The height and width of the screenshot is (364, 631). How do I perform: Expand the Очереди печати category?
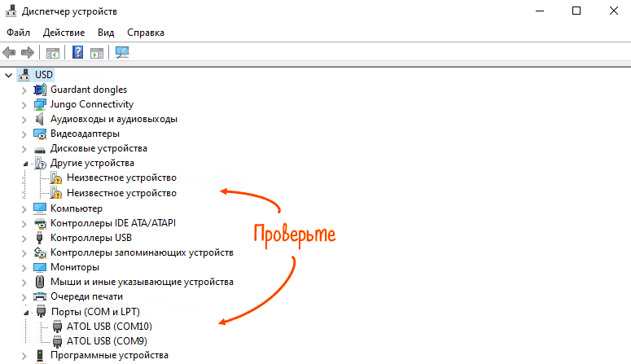click(x=24, y=297)
